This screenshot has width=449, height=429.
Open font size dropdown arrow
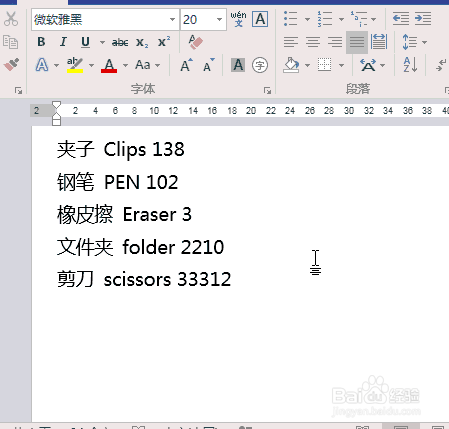219,19
